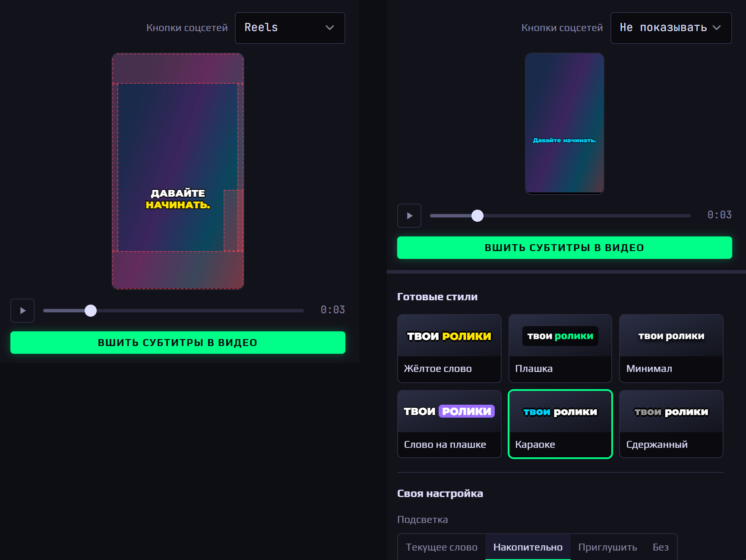This screenshot has height=560, width=746.
Task: Switch highlight to 'Накопительно'
Action: (x=528, y=547)
